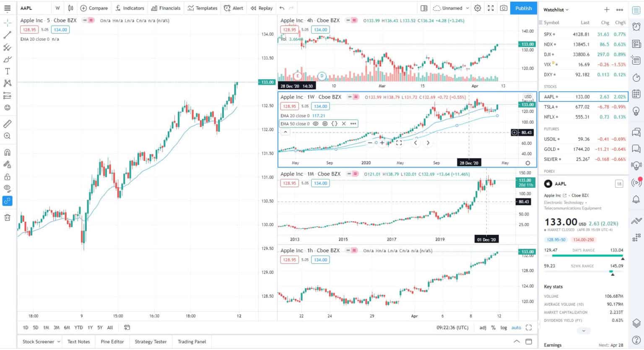Take a chart snapshot with the camera icon
The height and width of the screenshot is (350, 644).
(x=503, y=8)
